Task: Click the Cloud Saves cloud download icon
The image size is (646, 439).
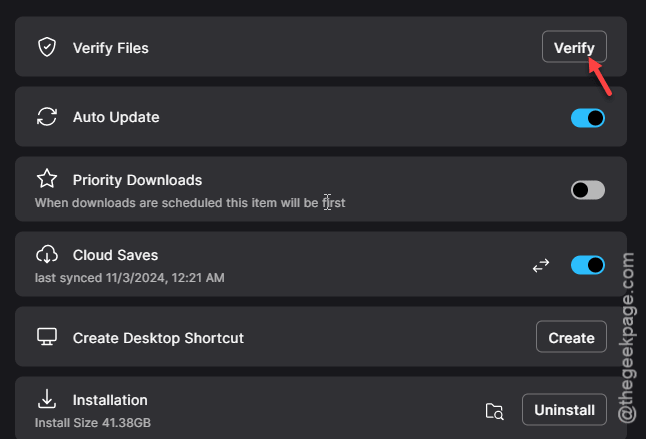Action: pyautogui.click(x=47, y=254)
